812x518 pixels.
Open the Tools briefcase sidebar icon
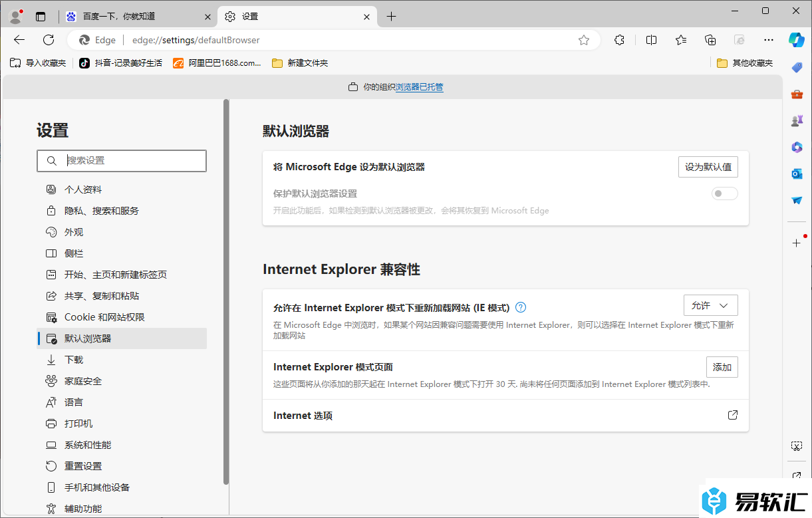(x=797, y=94)
